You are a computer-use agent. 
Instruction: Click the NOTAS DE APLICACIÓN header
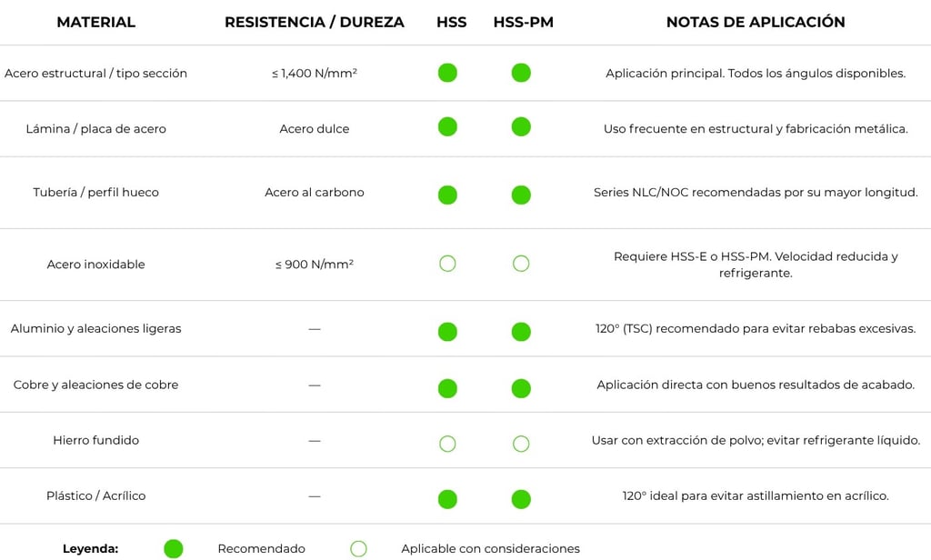coord(756,22)
